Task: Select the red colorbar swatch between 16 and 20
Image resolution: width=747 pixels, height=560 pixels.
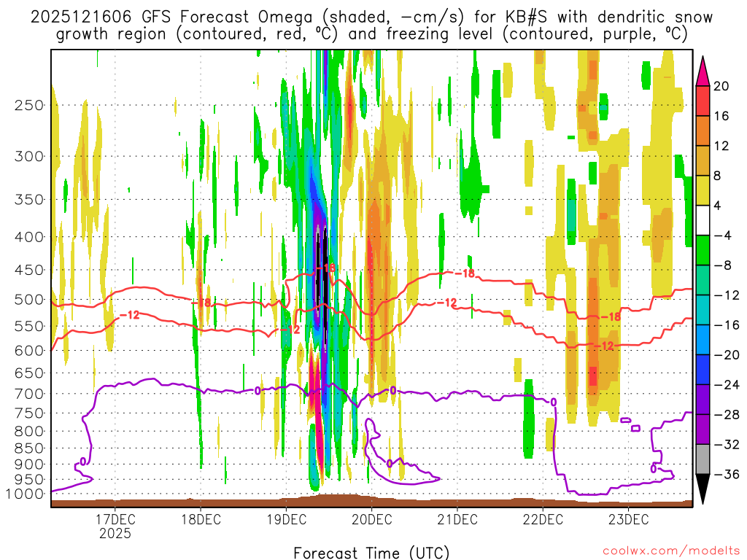Action: [x=703, y=101]
